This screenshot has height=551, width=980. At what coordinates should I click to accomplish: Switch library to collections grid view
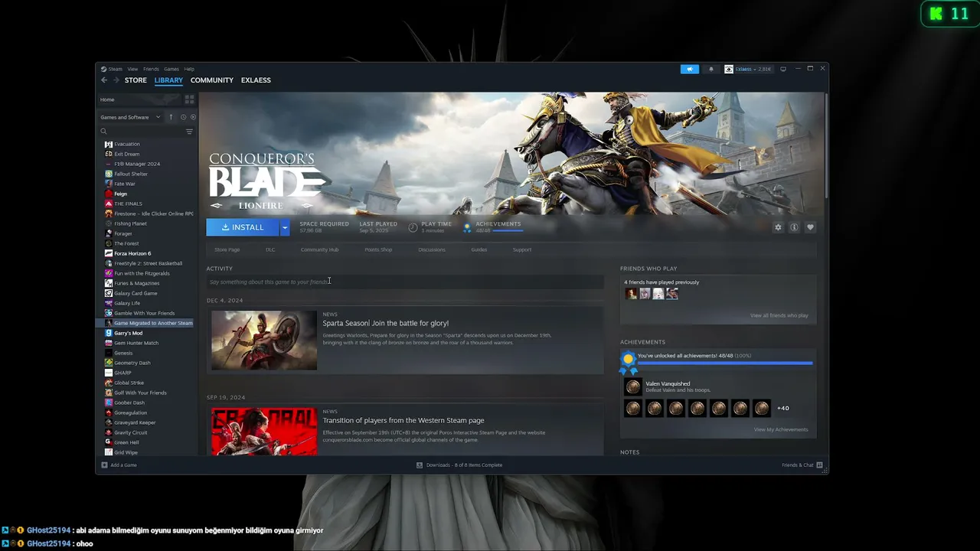[189, 99]
